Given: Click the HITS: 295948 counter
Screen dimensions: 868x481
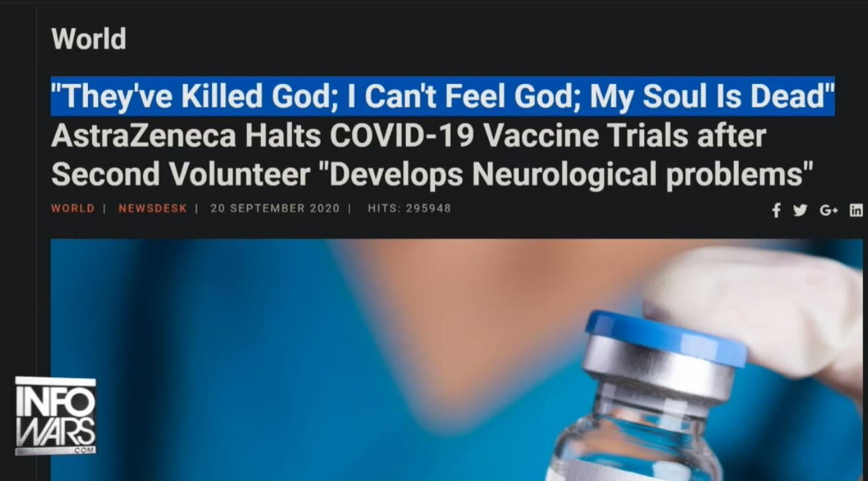Looking at the screenshot, I should click(x=409, y=208).
